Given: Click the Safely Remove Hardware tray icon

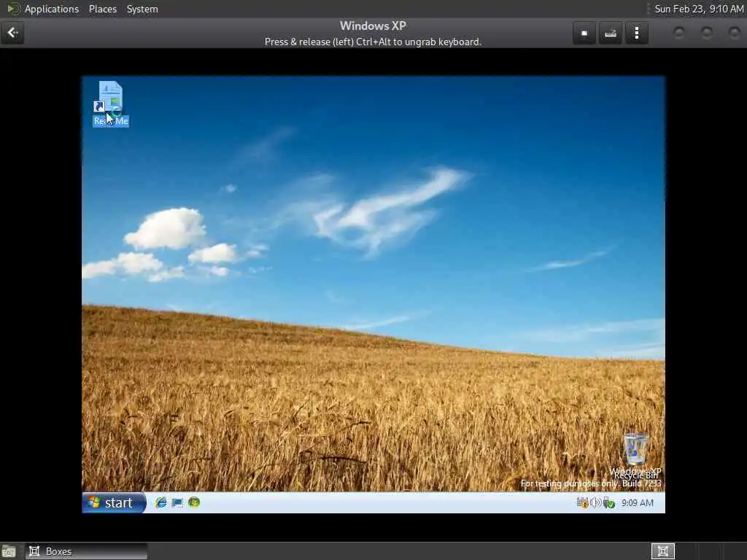Looking at the screenshot, I should click(608, 503).
